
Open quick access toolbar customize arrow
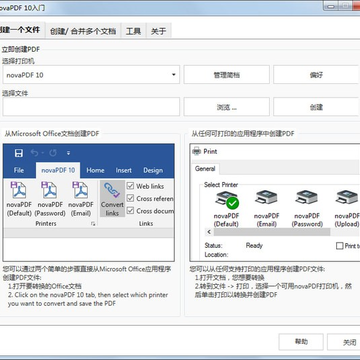tap(68, 153)
